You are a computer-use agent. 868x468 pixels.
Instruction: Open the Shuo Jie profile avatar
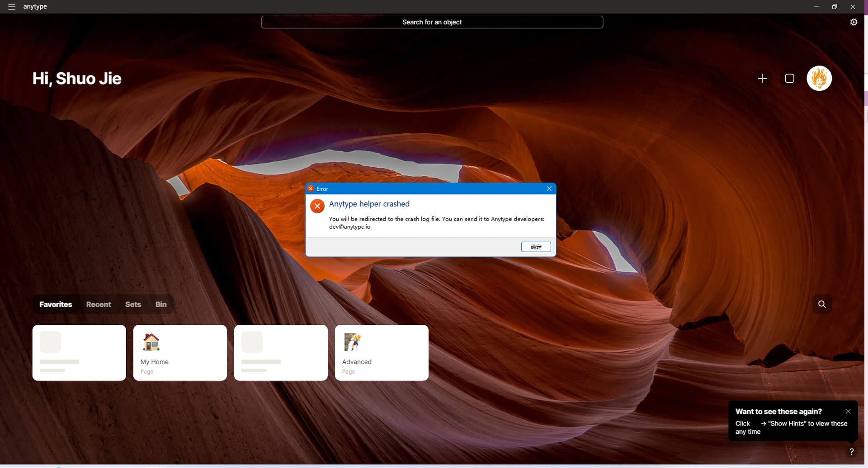click(x=819, y=79)
